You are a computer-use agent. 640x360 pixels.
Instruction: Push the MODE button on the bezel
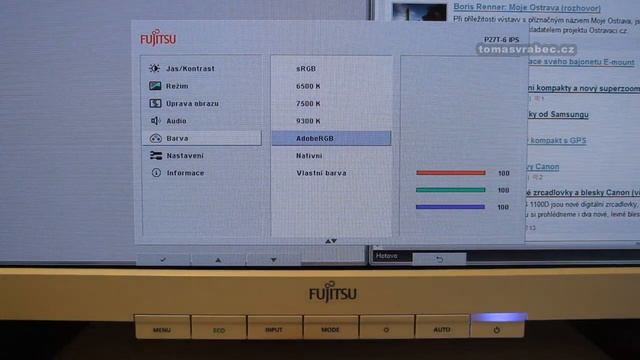pos(331,328)
